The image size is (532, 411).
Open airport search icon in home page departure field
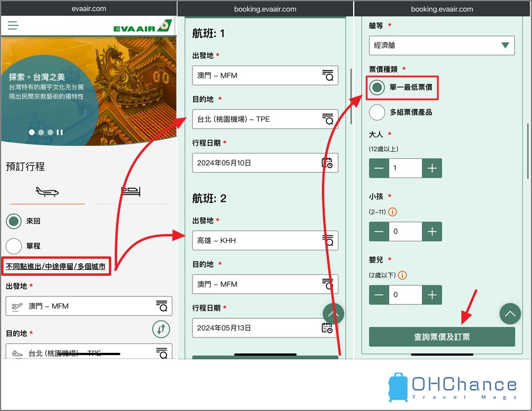pyautogui.click(x=162, y=306)
